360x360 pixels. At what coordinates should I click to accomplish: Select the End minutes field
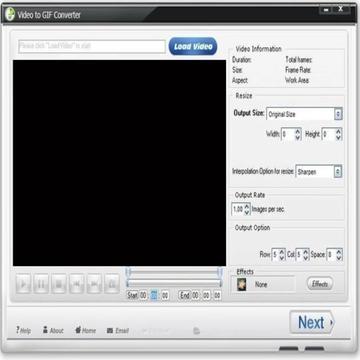coord(206,295)
